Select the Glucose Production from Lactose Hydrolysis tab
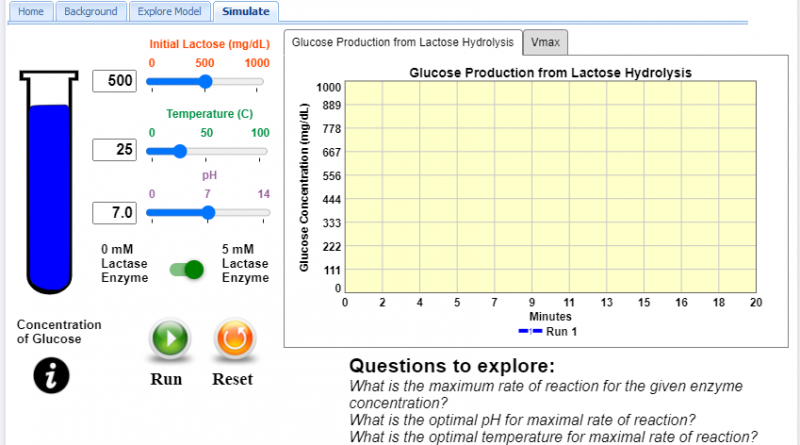 tap(403, 42)
